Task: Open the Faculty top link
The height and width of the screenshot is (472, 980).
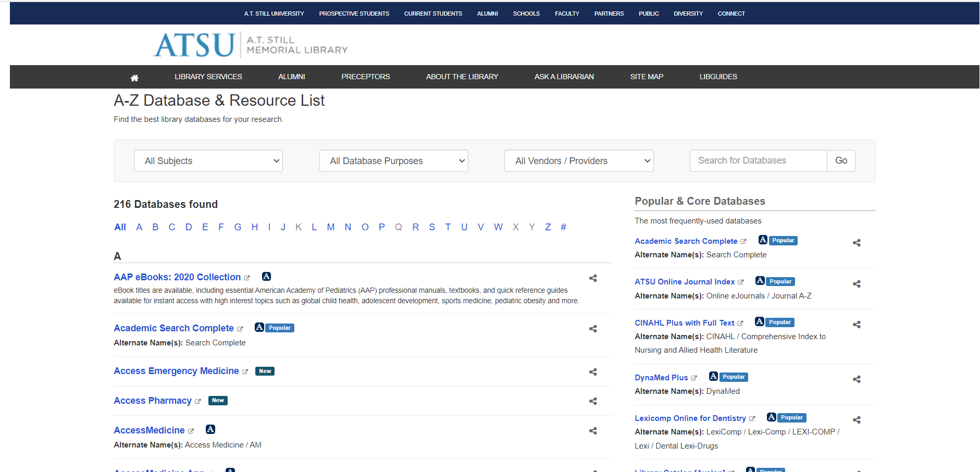Action: pos(567,14)
